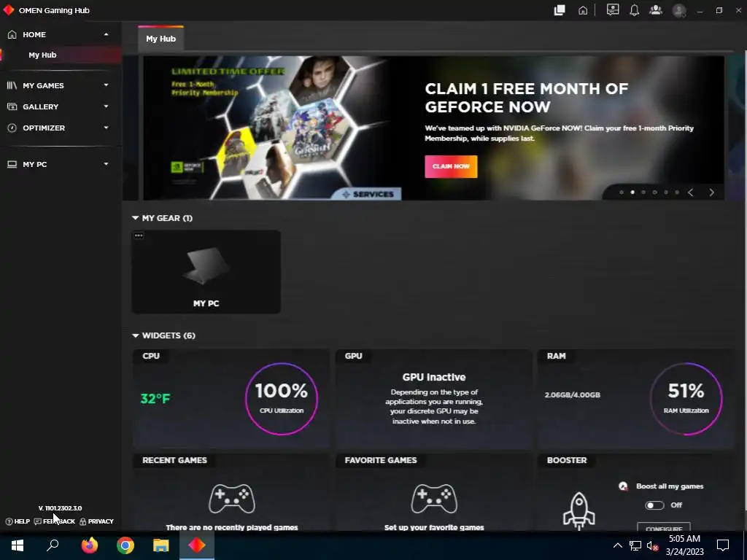747x560 pixels.
Task: Expand the MY GAMES section arrow
Action: click(107, 85)
